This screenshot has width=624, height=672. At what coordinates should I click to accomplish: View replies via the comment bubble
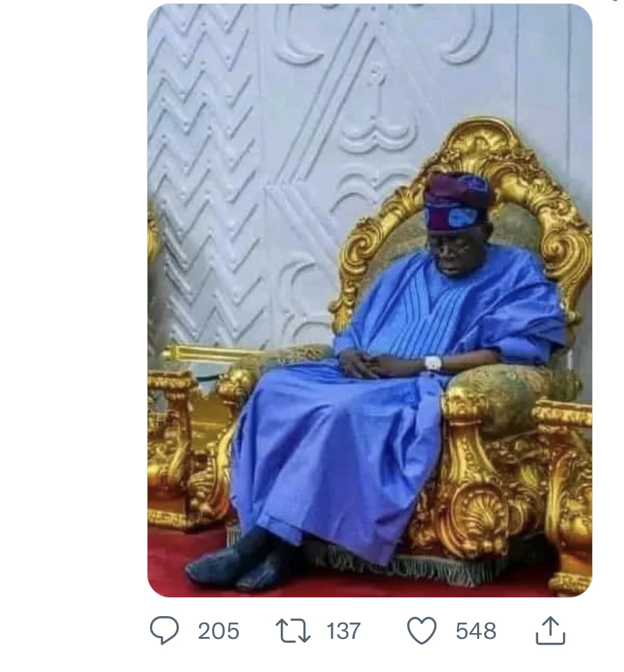tap(164, 630)
